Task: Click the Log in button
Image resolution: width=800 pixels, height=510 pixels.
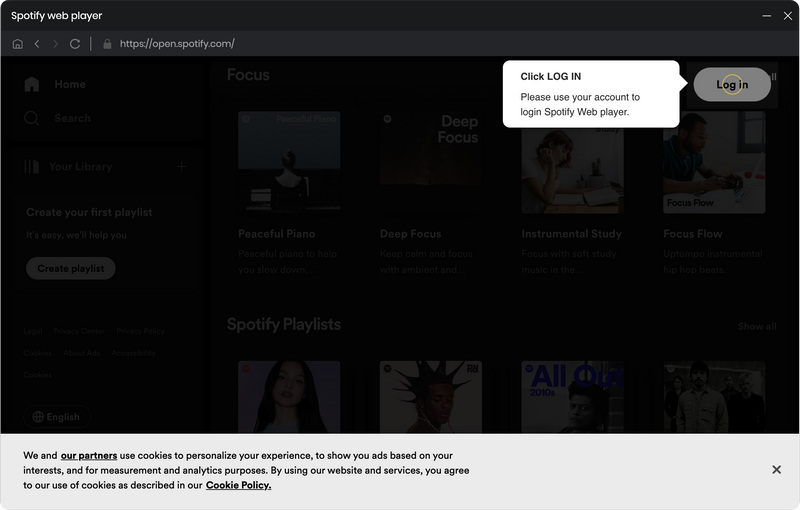Action: [732, 85]
